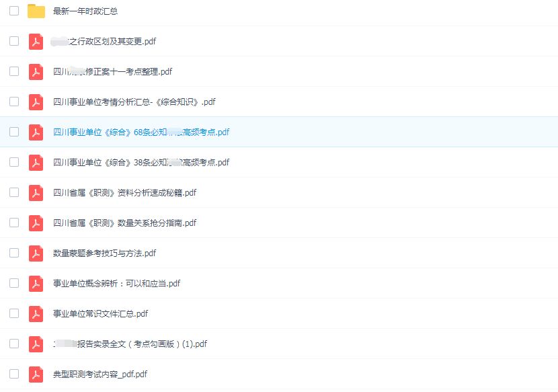
Task: Open the 最新一年时政汇总 folder icon
Action: pos(36,11)
